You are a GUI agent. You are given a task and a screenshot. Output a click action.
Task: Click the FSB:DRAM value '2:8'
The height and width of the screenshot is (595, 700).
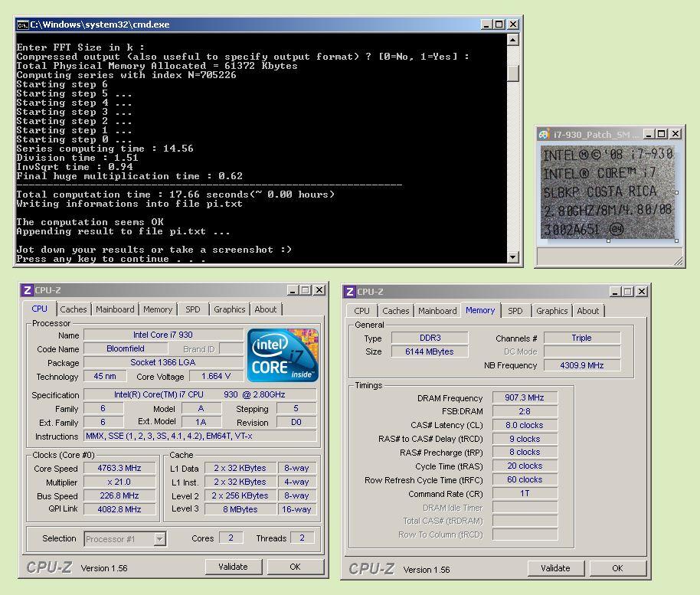click(x=525, y=411)
